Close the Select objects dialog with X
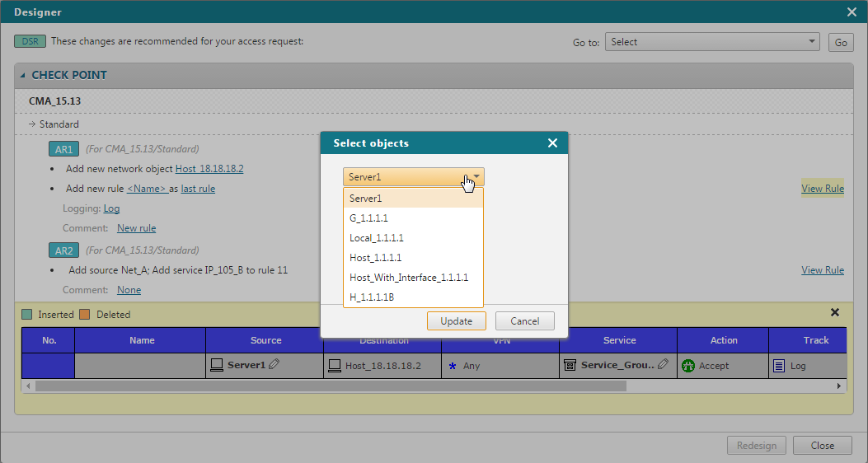 [552, 143]
